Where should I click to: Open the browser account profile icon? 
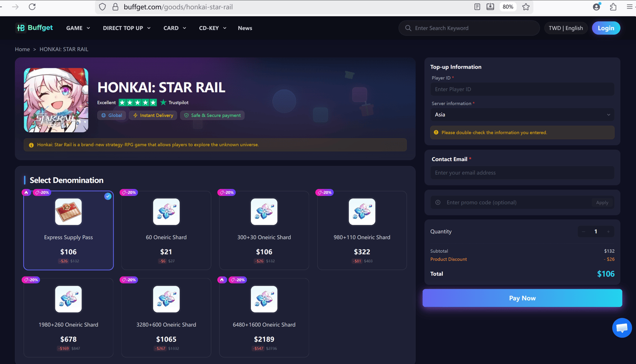tap(596, 7)
